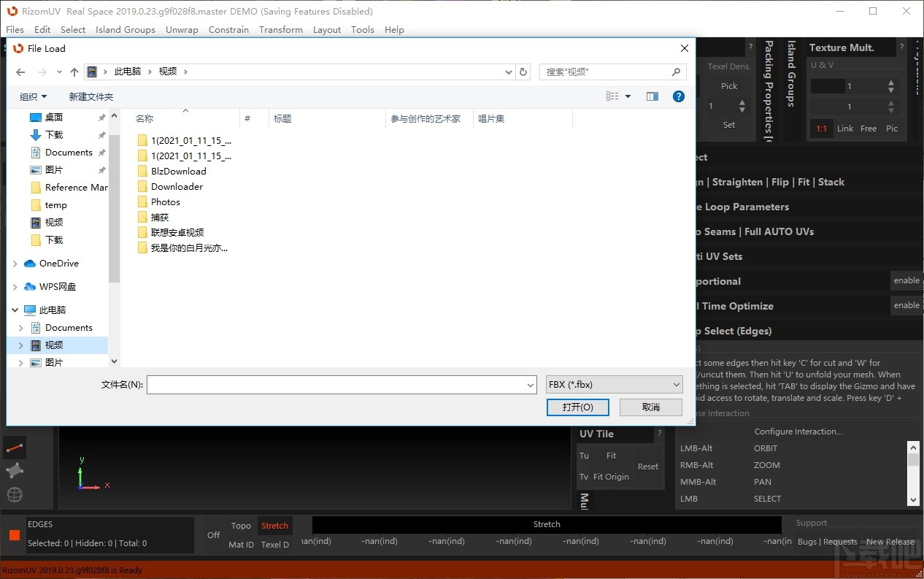Open the Island Groups menu

pyautogui.click(x=125, y=29)
